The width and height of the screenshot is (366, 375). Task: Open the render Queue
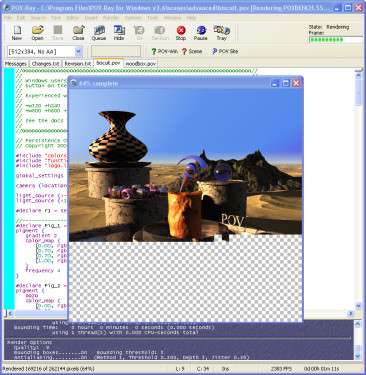click(99, 33)
